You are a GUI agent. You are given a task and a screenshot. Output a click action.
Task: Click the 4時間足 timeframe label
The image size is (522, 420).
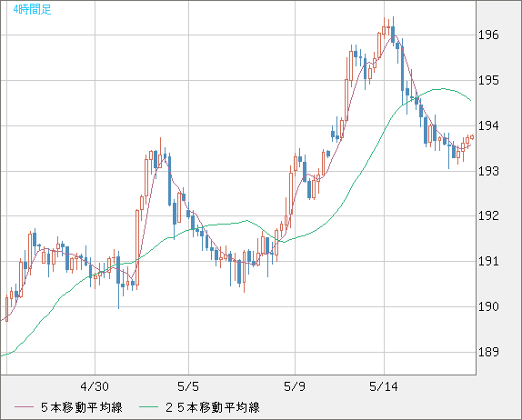pos(33,9)
